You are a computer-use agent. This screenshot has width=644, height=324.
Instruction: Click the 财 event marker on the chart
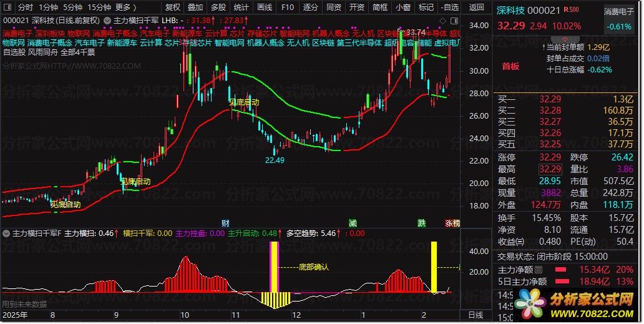(x=225, y=223)
